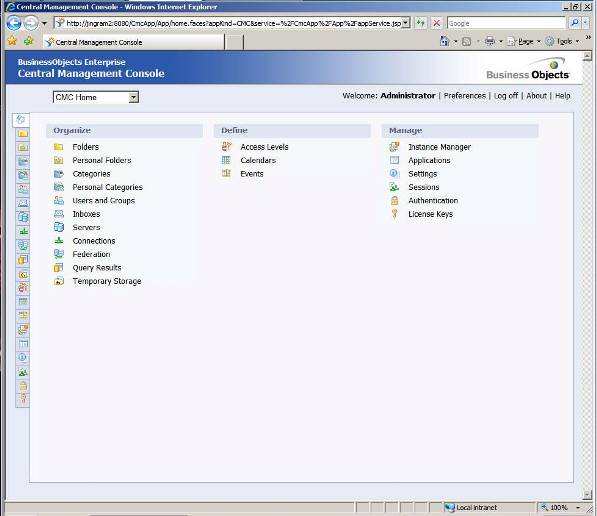Click the search magnifier button
The height and width of the screenshot is (516, 597).
[x=575, y=23]
